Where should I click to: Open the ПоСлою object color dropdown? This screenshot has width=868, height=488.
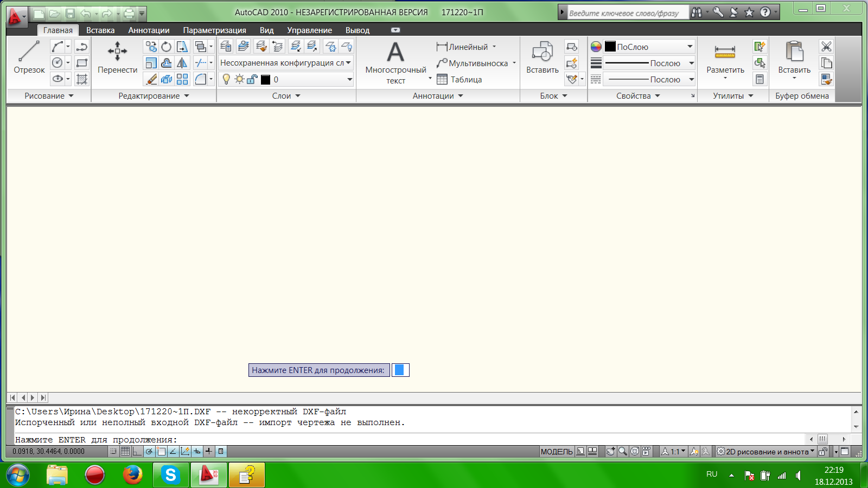649,47
